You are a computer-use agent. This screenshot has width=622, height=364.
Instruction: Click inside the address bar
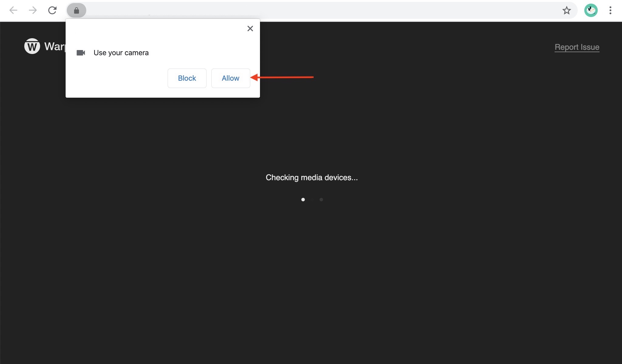point(304,11)
